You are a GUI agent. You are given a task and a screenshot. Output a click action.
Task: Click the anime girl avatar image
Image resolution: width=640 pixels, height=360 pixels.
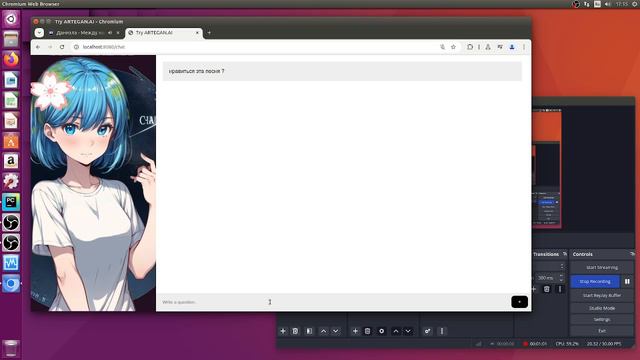tap(93, 183)
